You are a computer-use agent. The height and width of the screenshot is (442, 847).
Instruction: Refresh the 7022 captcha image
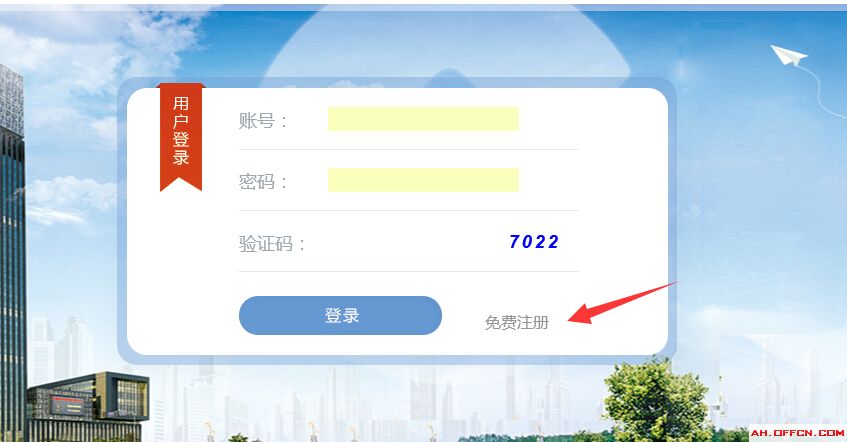click(x=534, y=242)
